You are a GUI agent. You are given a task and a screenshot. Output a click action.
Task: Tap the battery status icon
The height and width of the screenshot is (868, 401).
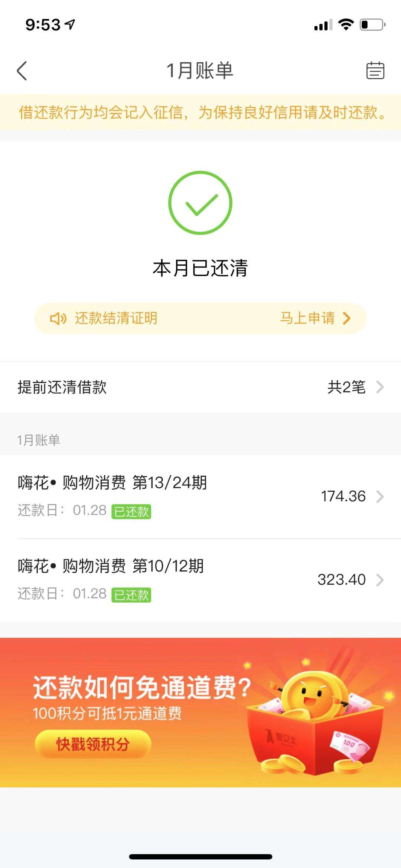(372, 25)
